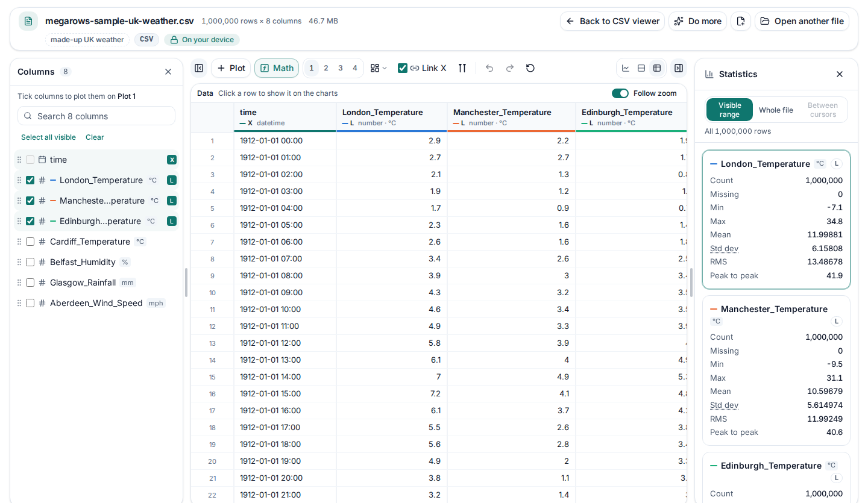Untick the Manchester temperature column checkbox

(x=30, y=201)
